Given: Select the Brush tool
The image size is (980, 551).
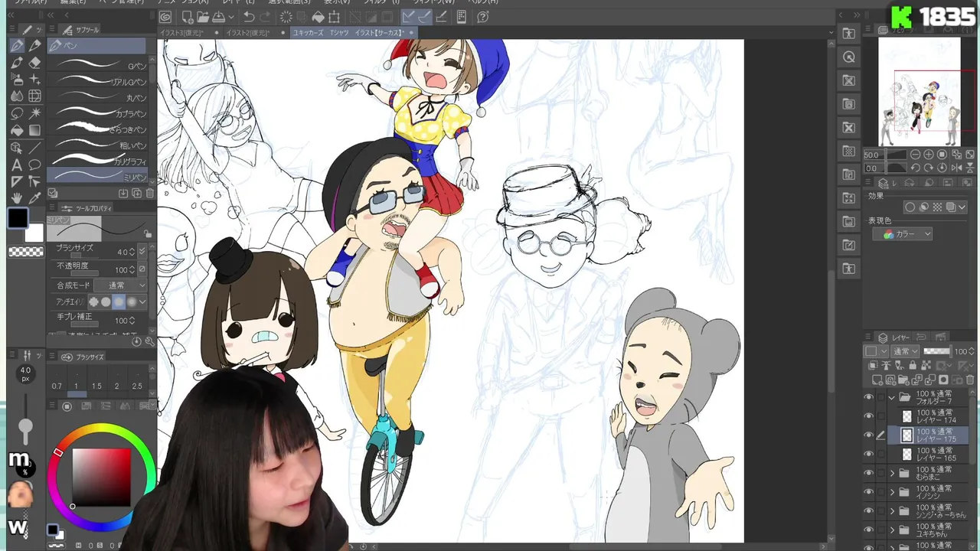Looking at the screenshot, I should click(x=17, y=63).
